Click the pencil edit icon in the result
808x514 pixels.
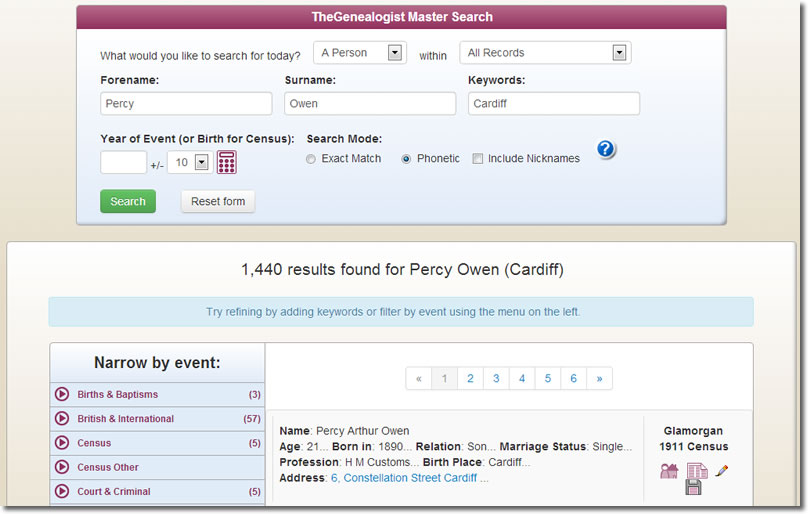click(721, 470)
